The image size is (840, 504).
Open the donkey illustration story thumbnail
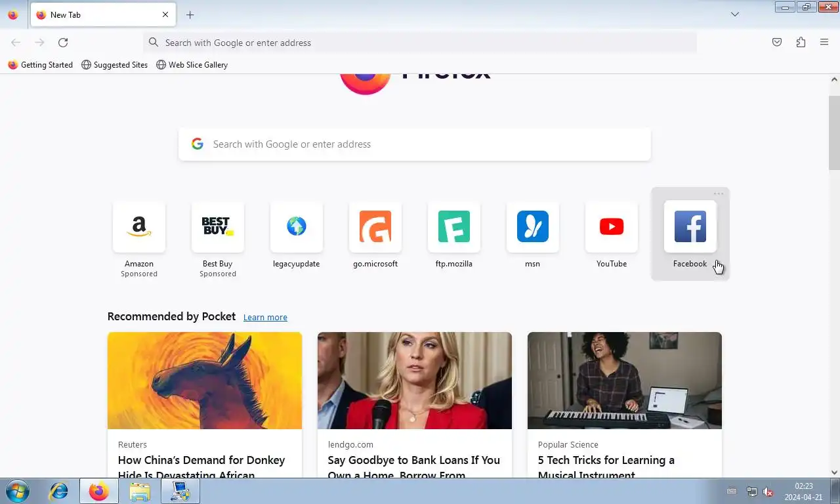point(205,381)
